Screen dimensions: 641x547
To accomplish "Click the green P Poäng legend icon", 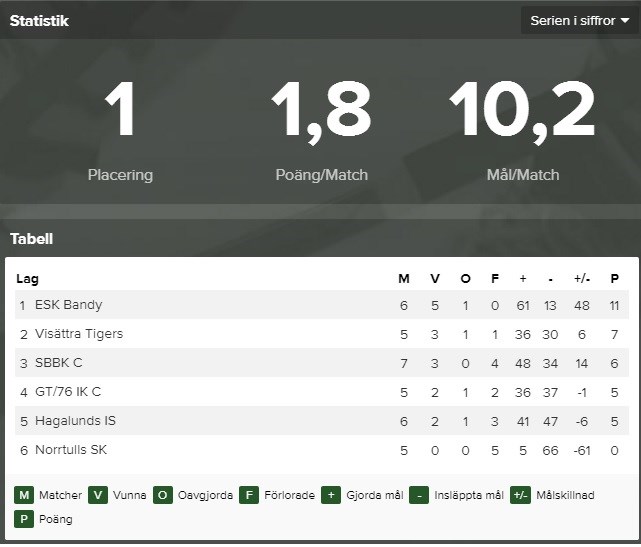I will click(24, 519).
